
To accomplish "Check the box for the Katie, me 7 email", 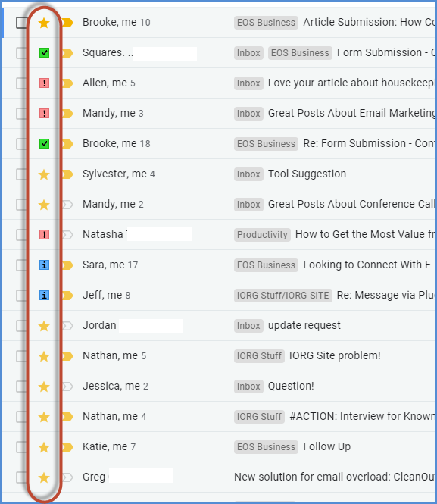I will (x=21, y=447).
